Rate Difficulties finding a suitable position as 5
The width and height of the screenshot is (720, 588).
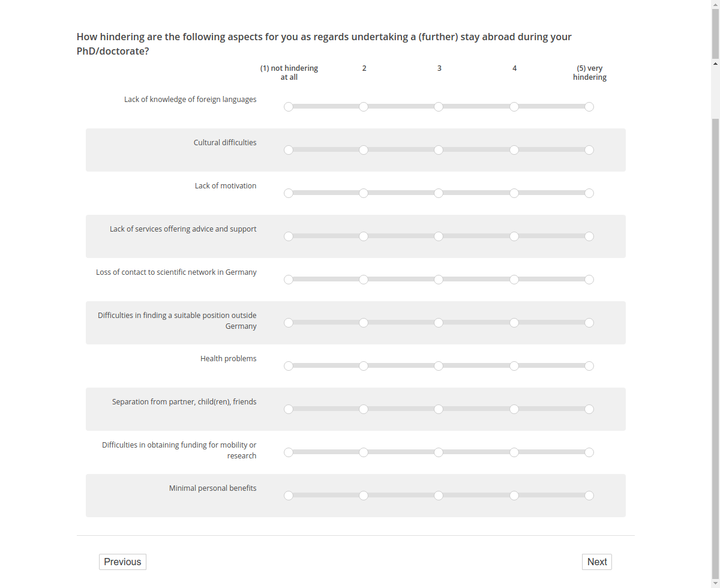click(x=589, y=322)
